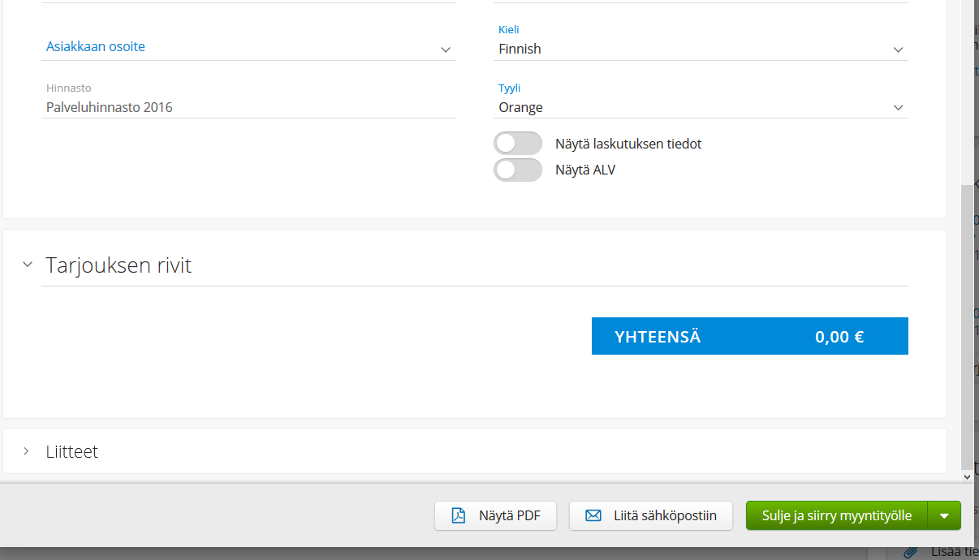Viewport: 979px width, 560px height.
Task: Open the Asiakkaan osoite dropdown
Action: tap(248, 48)
